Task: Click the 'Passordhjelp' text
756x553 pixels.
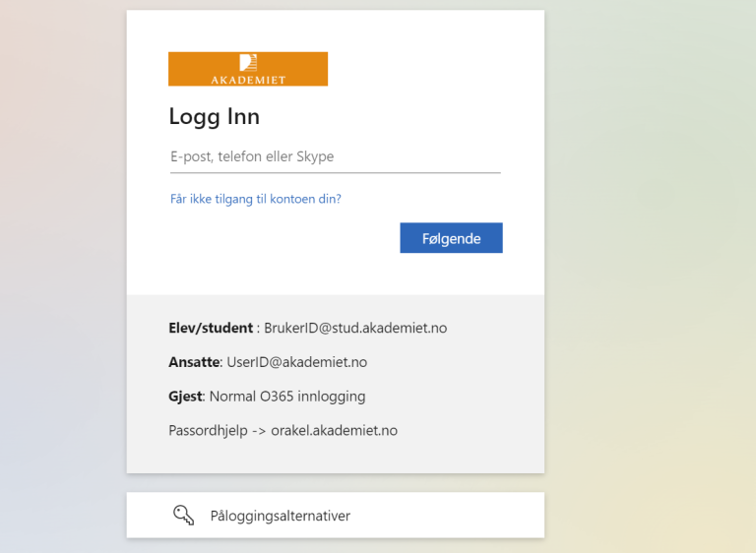Action: coord(209,431)
